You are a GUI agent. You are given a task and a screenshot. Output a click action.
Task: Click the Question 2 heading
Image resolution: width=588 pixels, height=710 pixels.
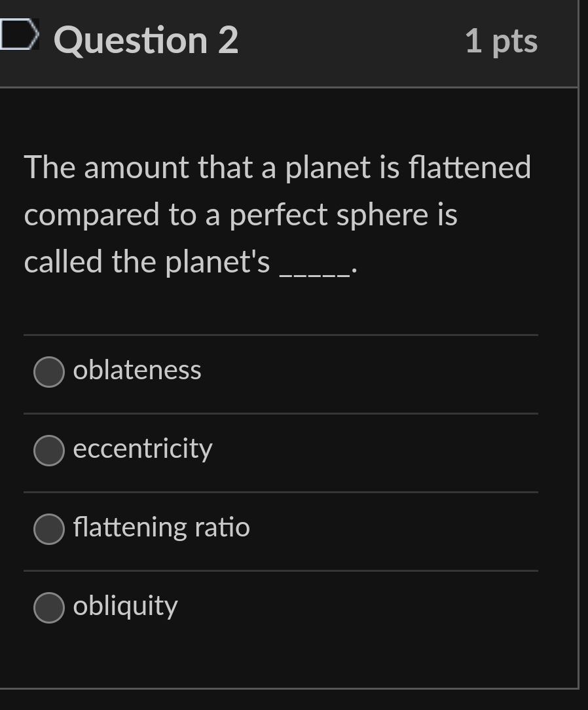pyautogui.click(x=145, y=41)
